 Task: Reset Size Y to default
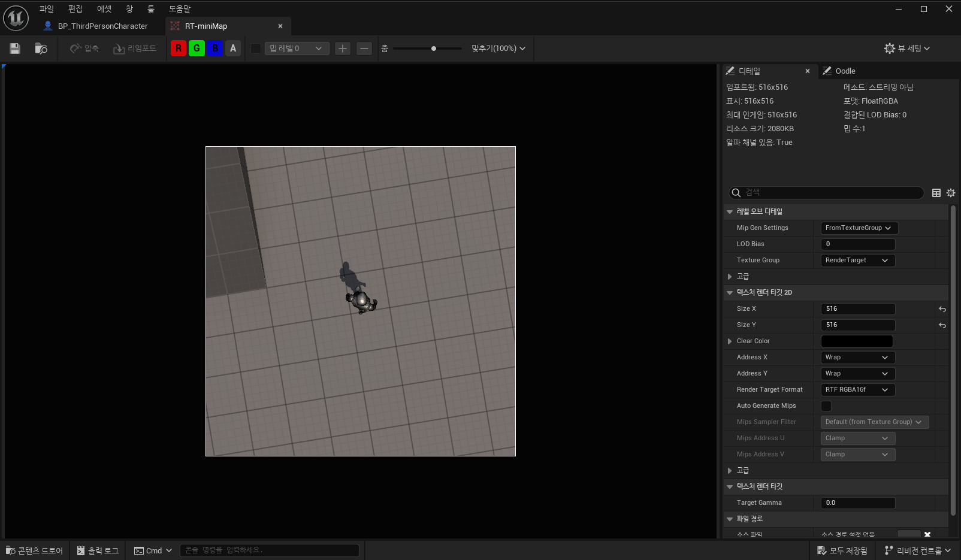(942, 325)
